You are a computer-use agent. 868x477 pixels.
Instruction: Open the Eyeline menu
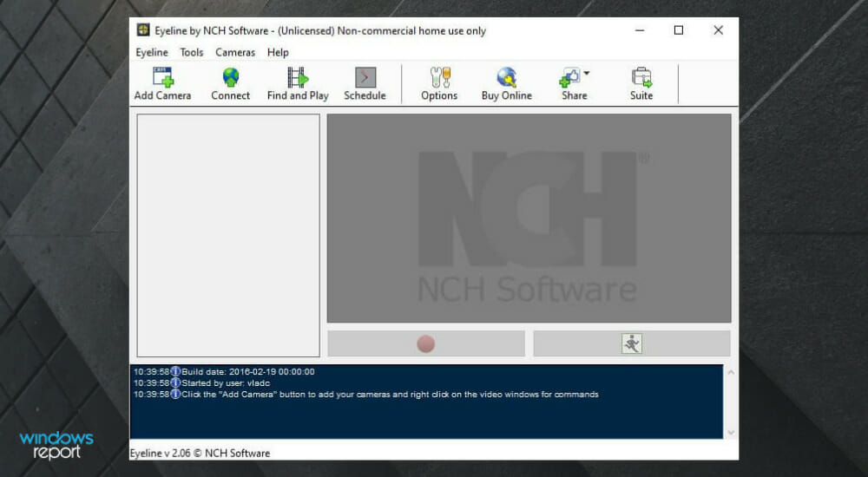click(152, 53)
